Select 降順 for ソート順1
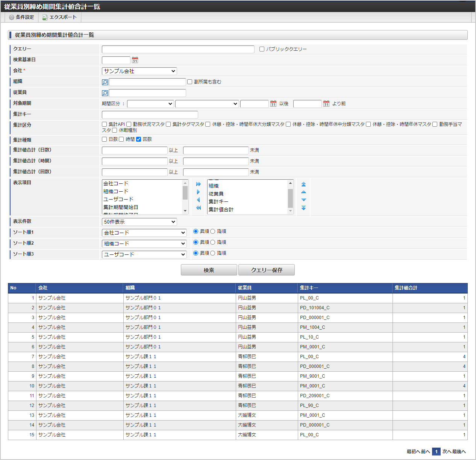 point(213,232)
